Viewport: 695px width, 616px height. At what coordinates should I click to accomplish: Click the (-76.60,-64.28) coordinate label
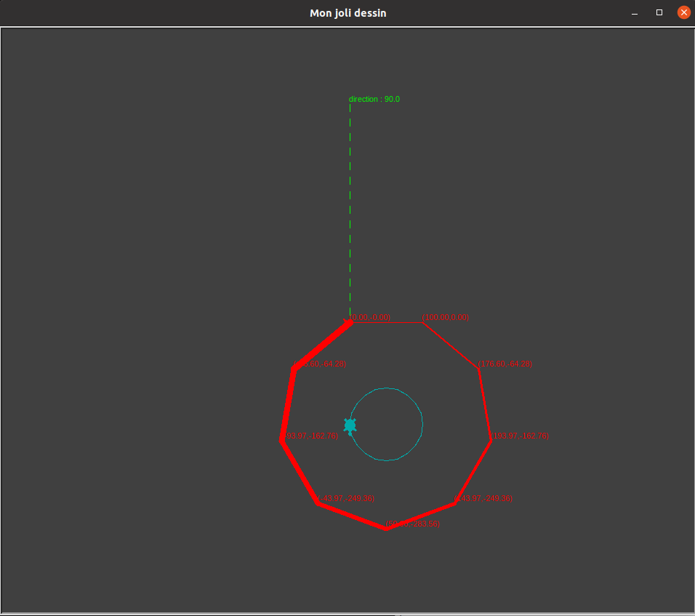tap(325, 364)
